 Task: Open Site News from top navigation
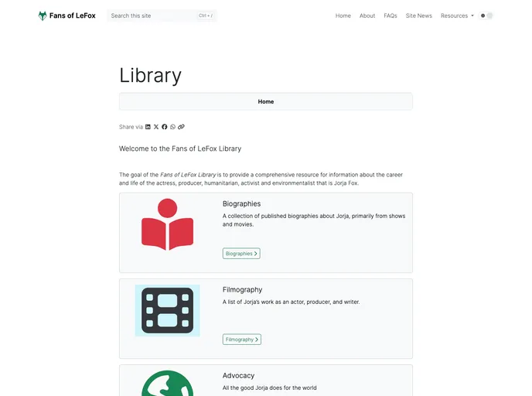click(x=419, y=15)
